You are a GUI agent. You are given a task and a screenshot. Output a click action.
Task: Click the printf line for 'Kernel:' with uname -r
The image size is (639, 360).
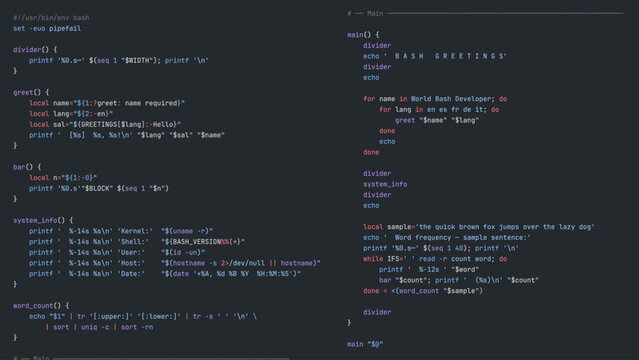[x=121, y=231]
